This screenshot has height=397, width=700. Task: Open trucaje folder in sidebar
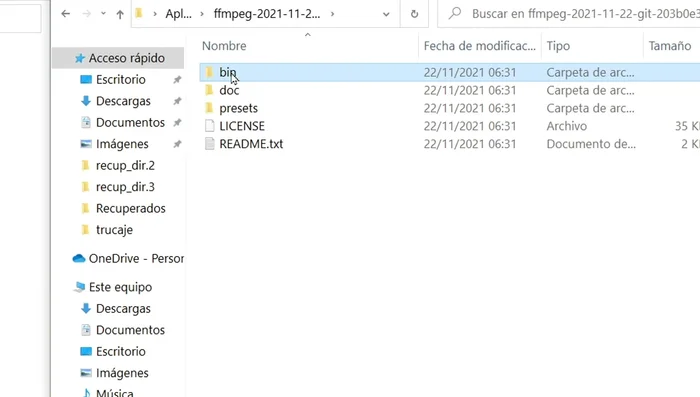(x=114, y=230)
